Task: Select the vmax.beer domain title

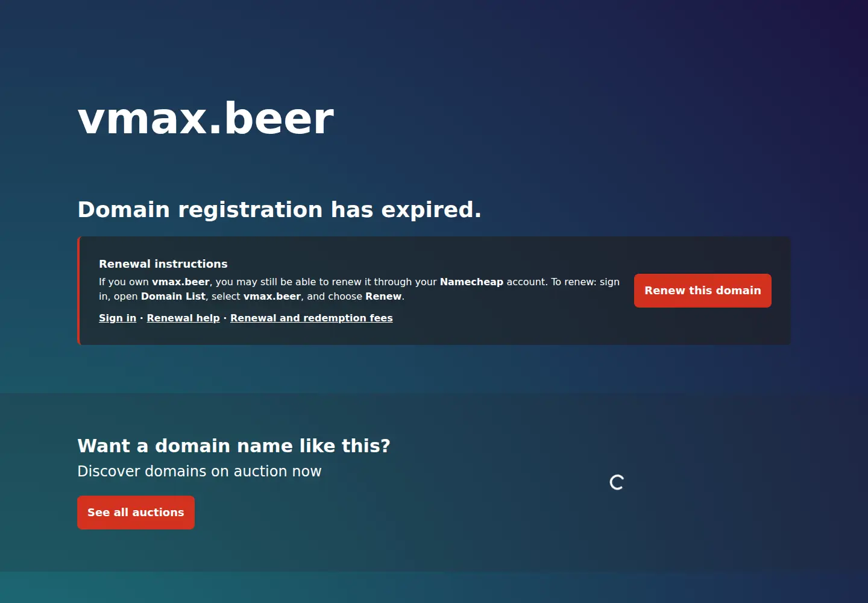Action: tap(206, 118)
